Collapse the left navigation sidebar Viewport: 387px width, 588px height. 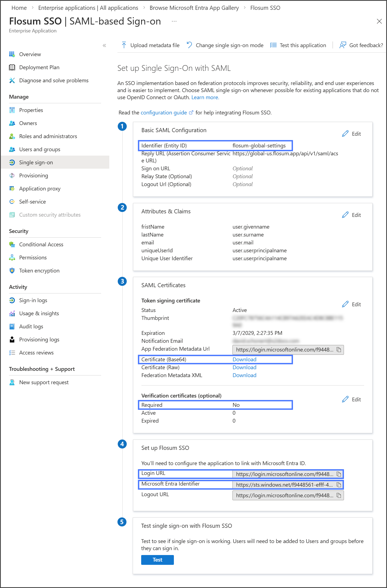(104, 46)
